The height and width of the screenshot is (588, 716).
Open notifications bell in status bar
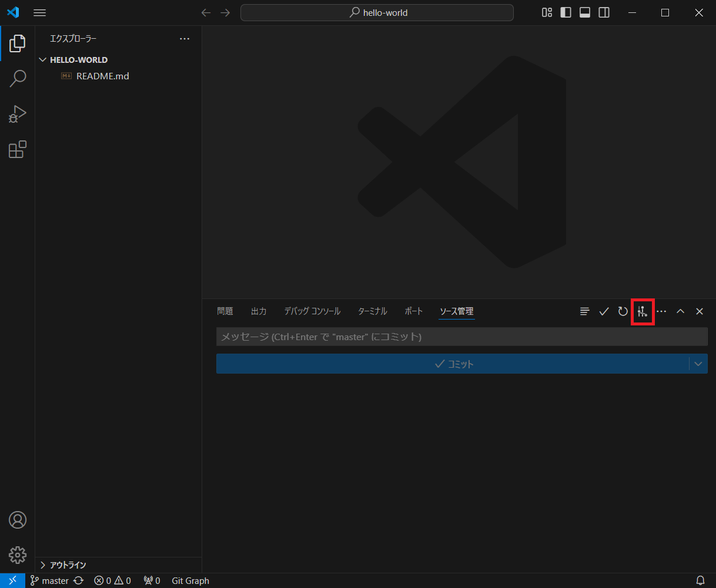pyautogui.click(x=700, y=580)
